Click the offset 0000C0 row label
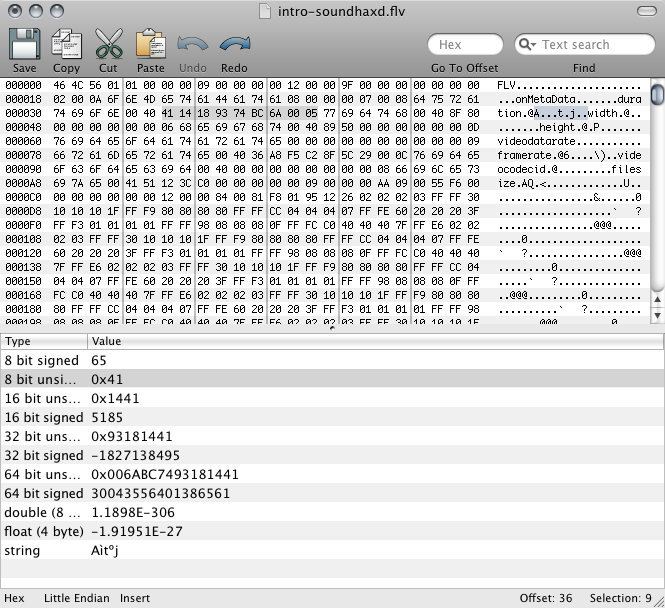The width and height of the screenshot is (665, 608). tap(23, 197)
